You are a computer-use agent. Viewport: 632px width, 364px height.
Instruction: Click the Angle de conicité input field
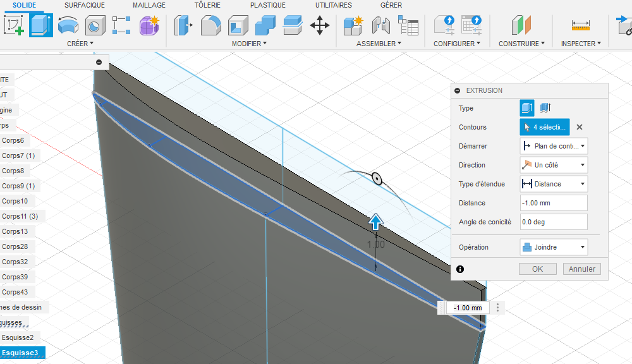click(554, 222)
